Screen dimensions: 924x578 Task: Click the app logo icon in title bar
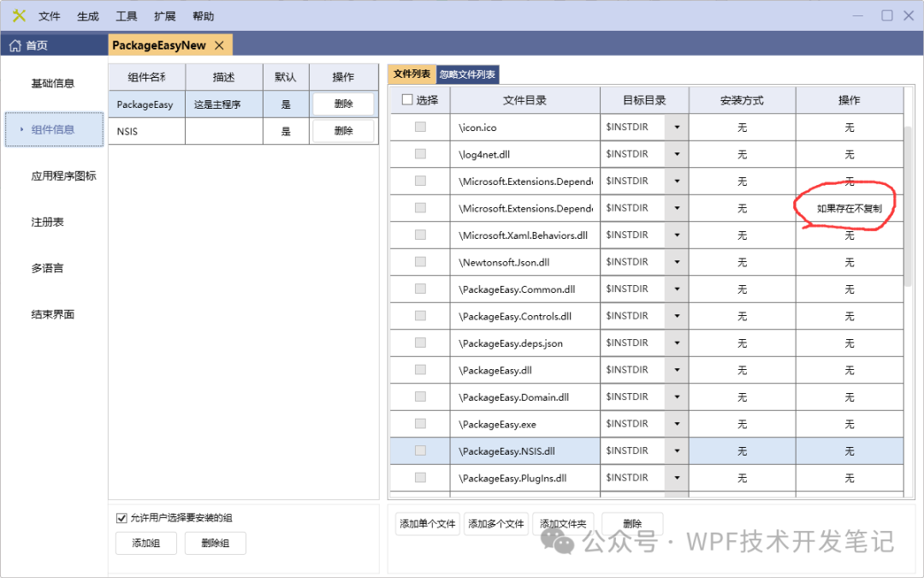tap(19, 16)
